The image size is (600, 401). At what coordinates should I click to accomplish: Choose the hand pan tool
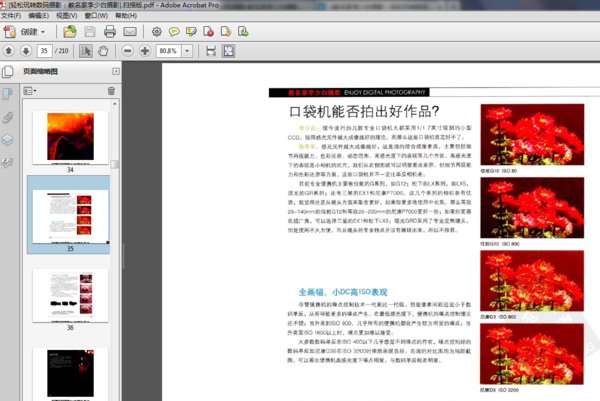(x=103, y=51)
